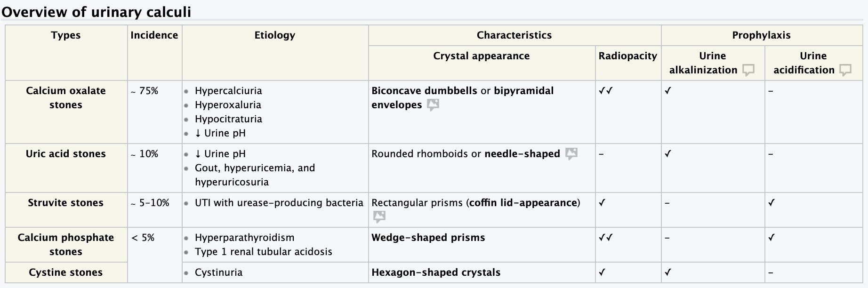Click the Overview of urinary calculi heading
The image size is (868, 288).
[96, 11]
